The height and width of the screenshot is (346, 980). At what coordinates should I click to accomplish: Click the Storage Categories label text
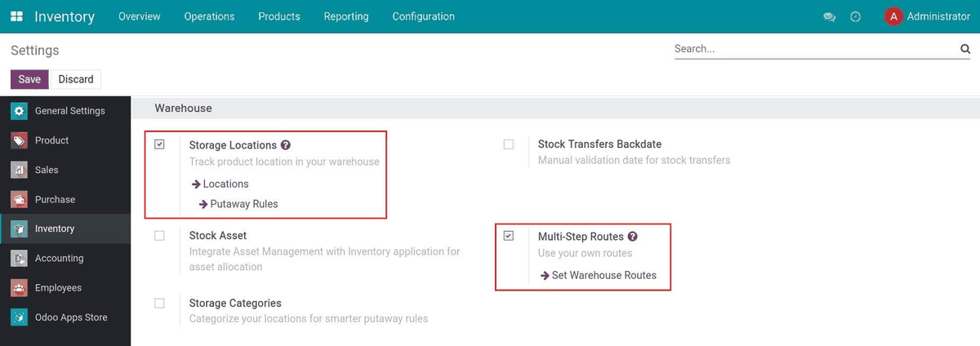tap(235, 304)
